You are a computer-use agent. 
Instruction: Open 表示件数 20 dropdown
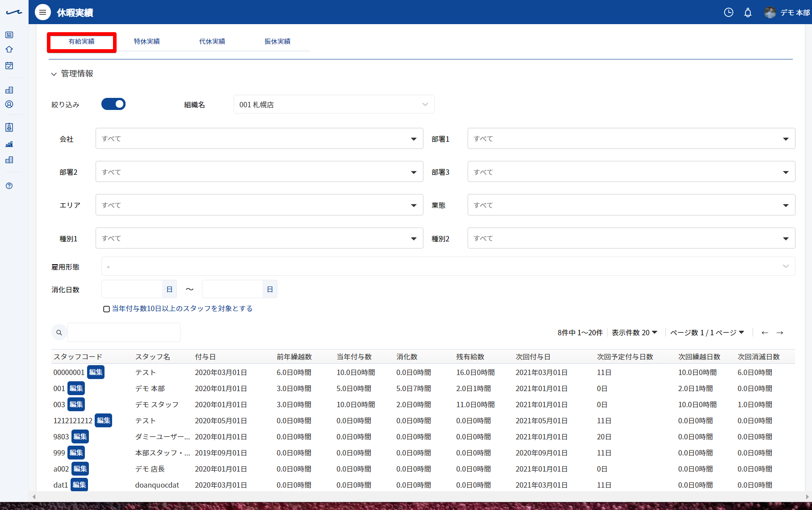click(634, 333)
